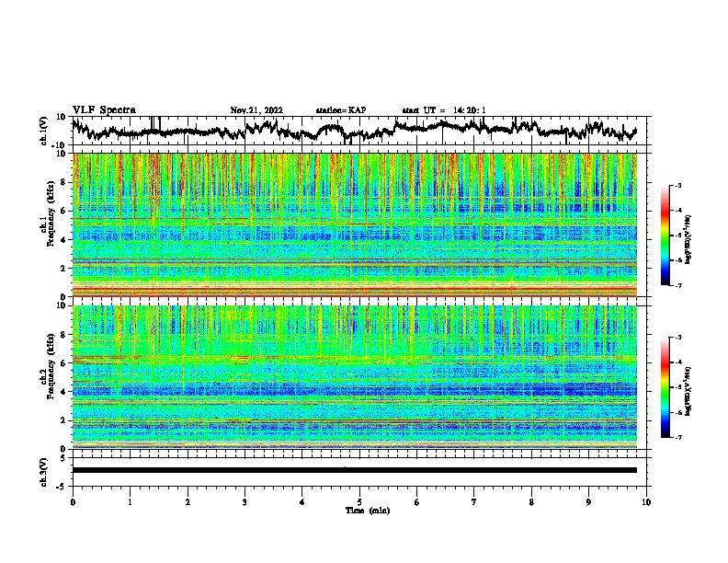Screen dimensions: 728x563
Task: Click the ch.2 spectrogram color scale bar
Action: (x=665, y=387)
